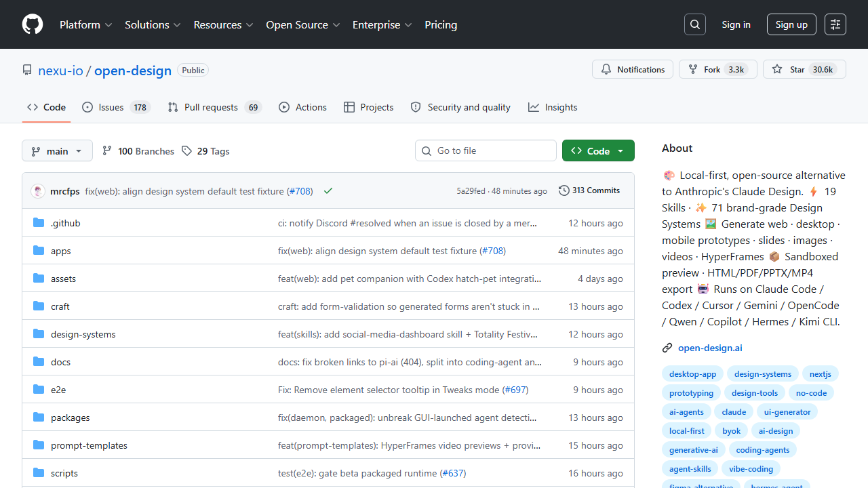Expand the Platform dropdown menu
This screenshot has height=488, width=868.
(85, 24)
